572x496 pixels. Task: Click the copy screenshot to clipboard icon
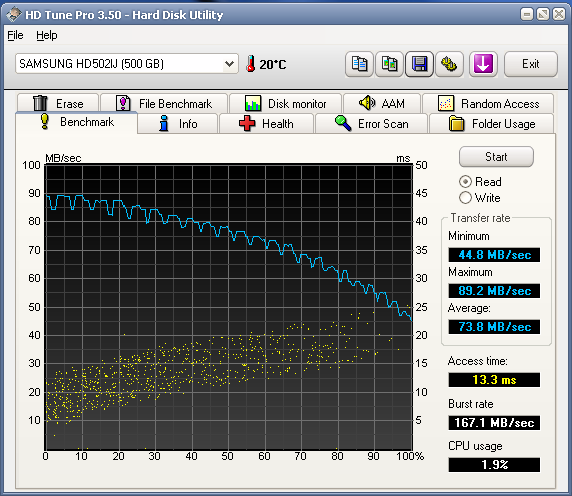point(389,64)
